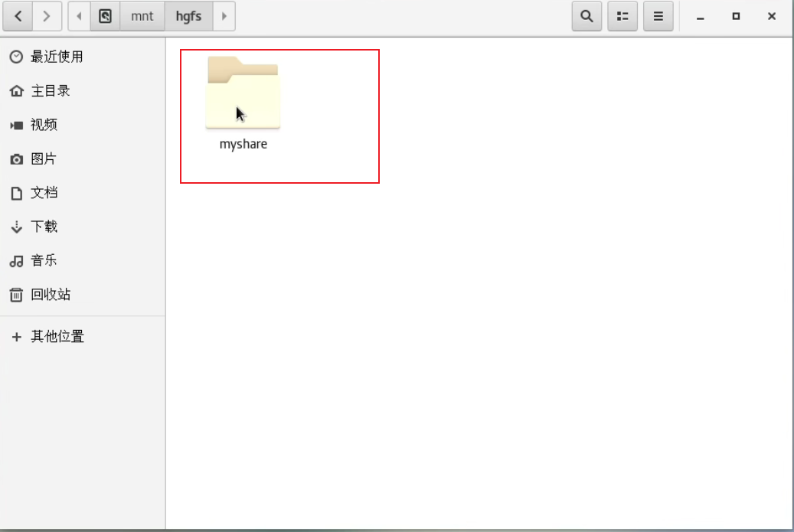This screenshot has height=532, width=794.
Task: Click the myshare folder name label
Action: pos(243,144)
